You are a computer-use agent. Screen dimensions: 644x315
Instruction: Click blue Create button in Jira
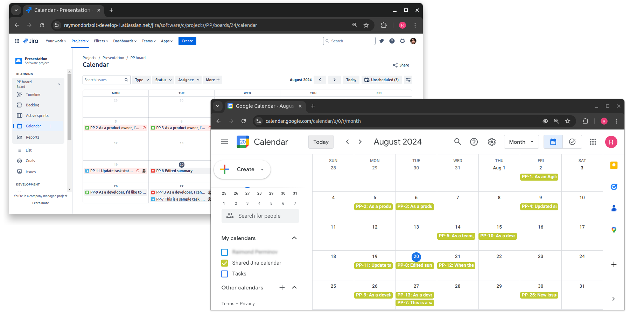pos(187,41)
